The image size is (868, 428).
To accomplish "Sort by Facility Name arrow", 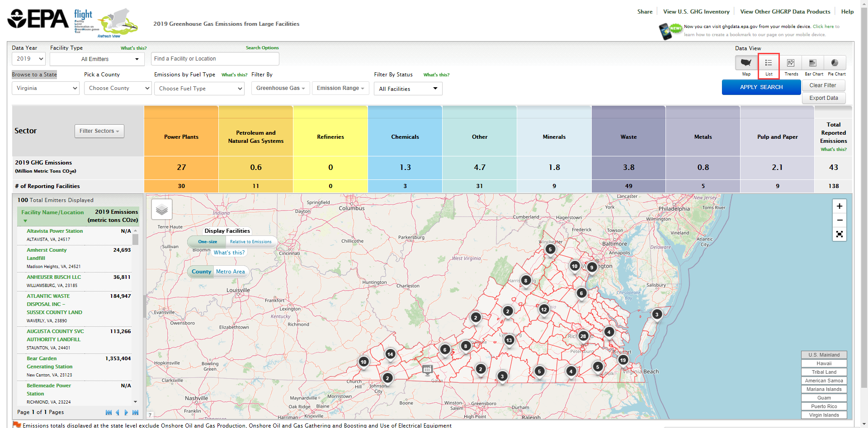I will coord(25,221).
